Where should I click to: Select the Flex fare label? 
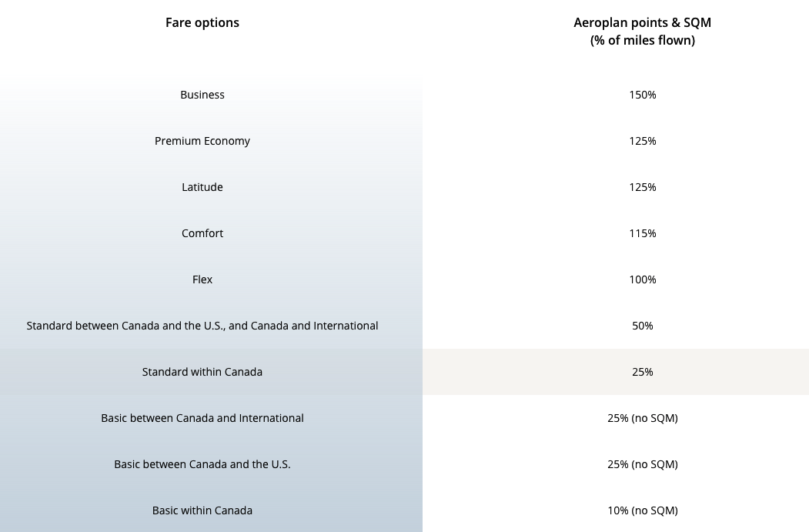202,279
